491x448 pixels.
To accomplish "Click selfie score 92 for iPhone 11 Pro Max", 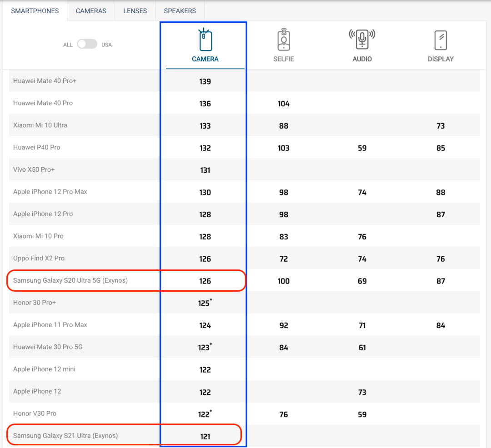I will pos(284,325).
